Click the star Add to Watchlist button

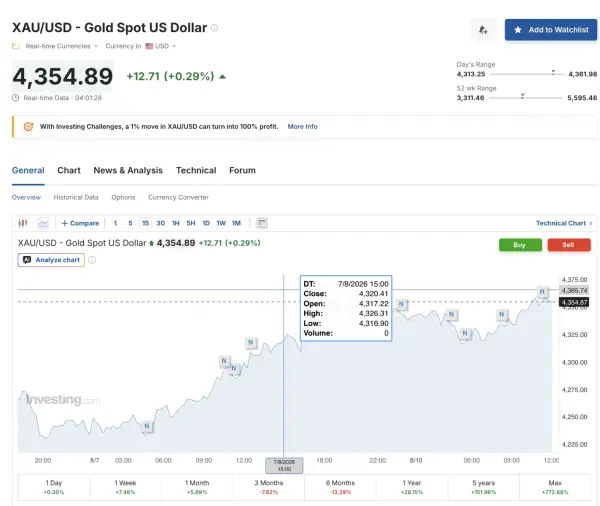click(551, 30)
